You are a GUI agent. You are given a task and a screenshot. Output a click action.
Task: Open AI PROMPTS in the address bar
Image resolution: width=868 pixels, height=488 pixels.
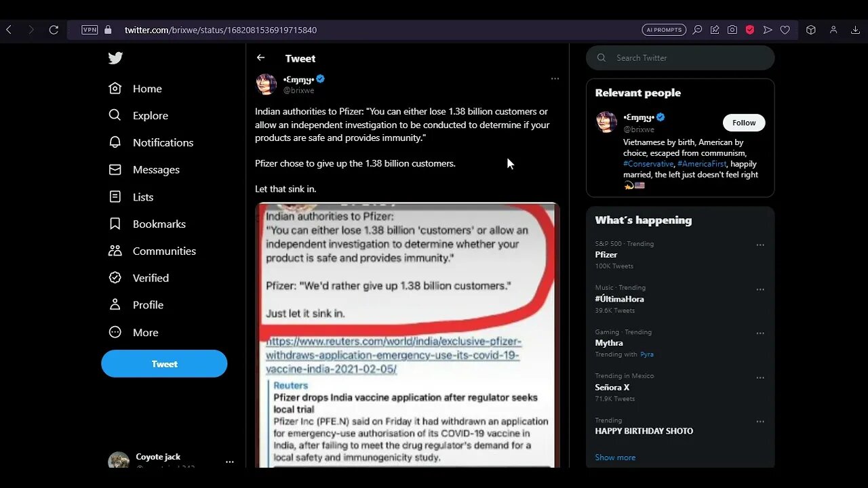(664, 30)
